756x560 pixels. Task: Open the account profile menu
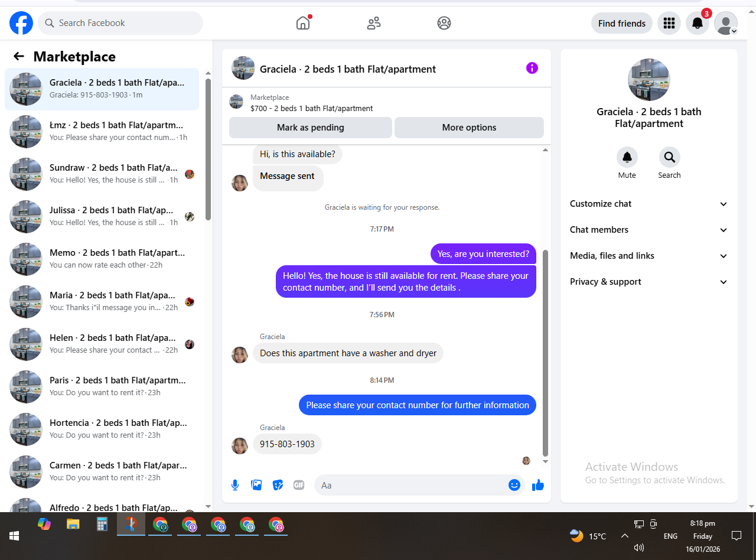[x=726, y=23]
